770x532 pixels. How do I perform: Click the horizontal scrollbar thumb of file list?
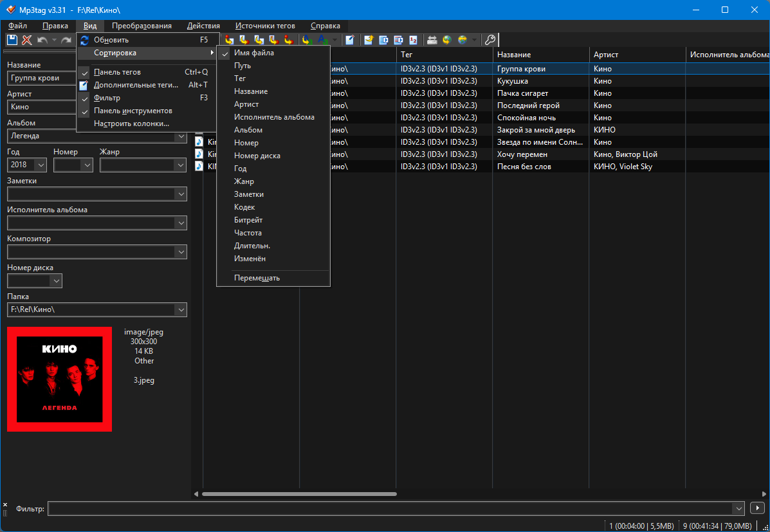[x=299, y=493]
